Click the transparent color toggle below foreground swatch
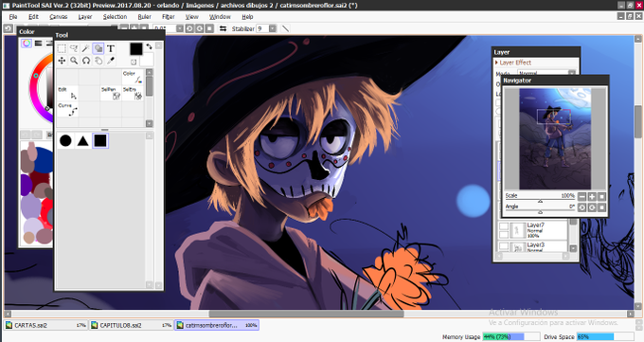 (x=134, y=63)
